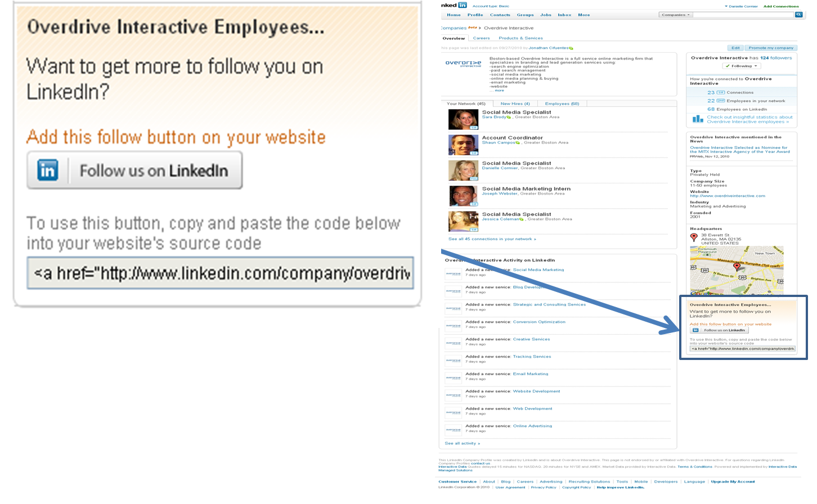This screenshot has width=817, height=504.
Task: Click the Edit button
Action: click(735, 48)
